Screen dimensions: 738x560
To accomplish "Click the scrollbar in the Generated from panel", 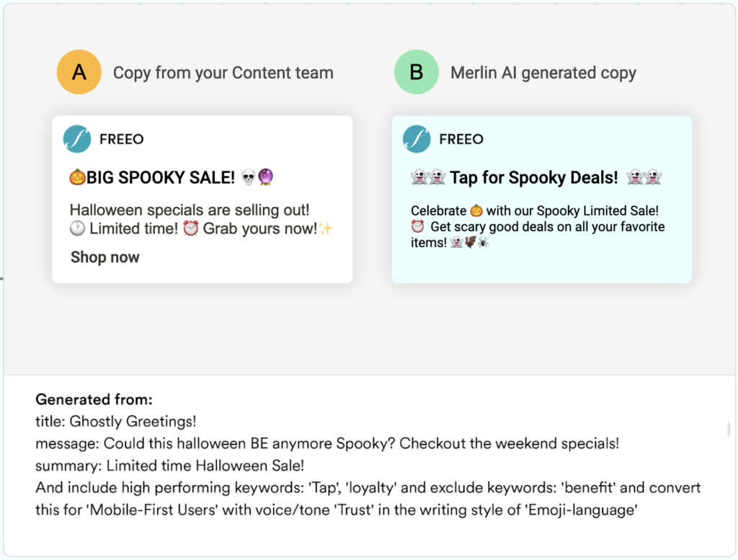I will pos(729,430).
